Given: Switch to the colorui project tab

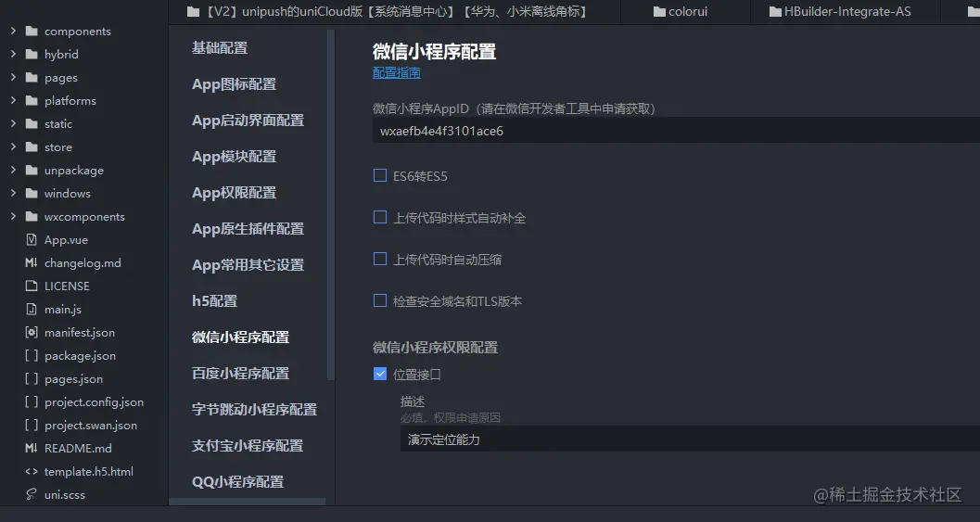Looking at the screenshot, I should click(685, 11).
